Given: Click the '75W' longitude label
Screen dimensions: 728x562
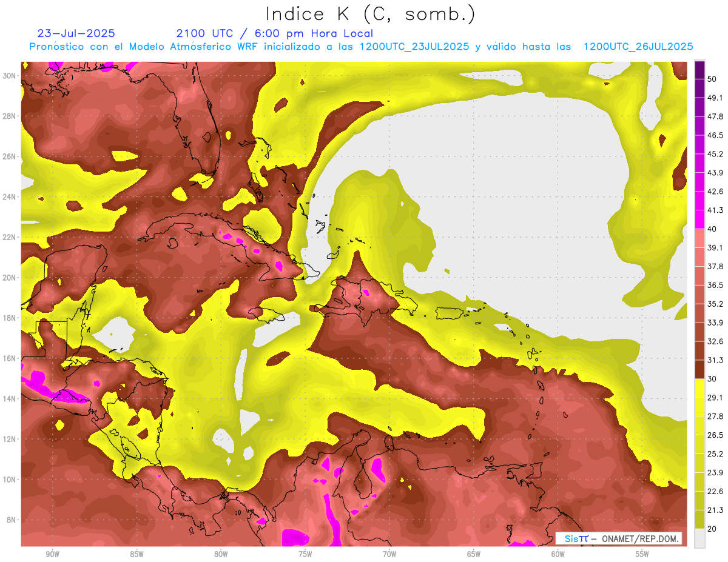Looking at the screenshot, I should click(305, 554).
